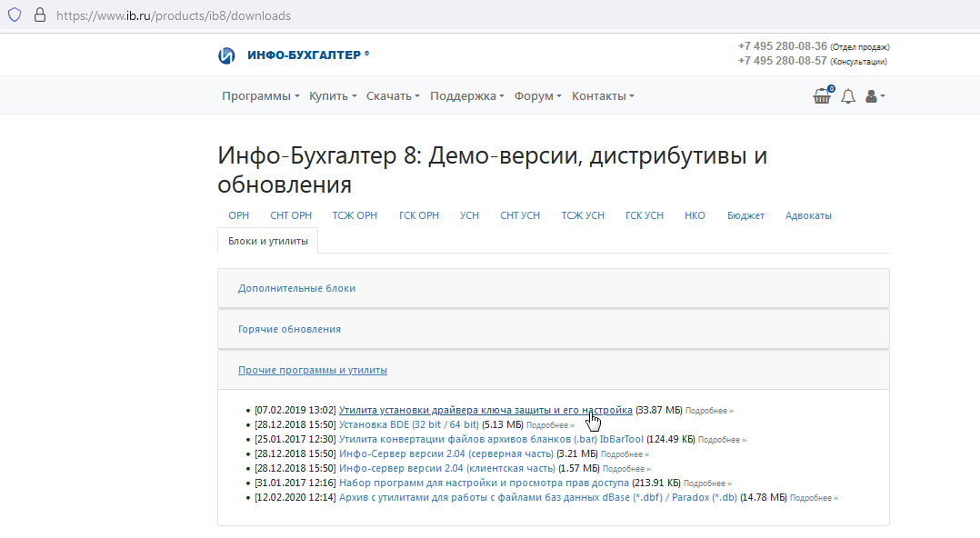980x538 pixels.
Task: Click the page heading Инфо-Бухгалтер 8: Демо-версии
Action: tap(493, 169)
